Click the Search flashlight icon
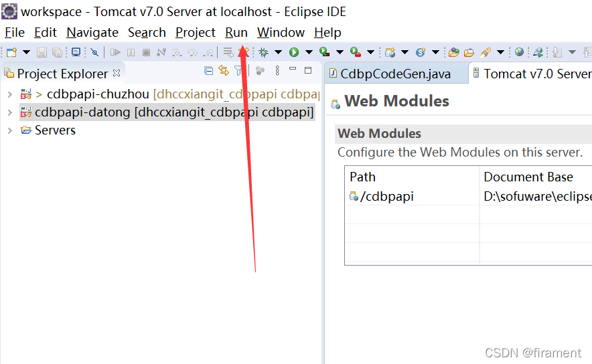This screenshot has height=364, width=592. [486, 52]
